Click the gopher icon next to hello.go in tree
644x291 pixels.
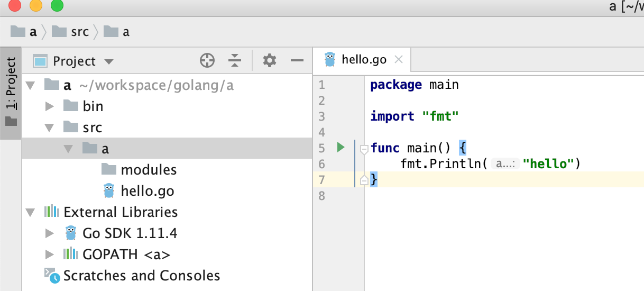109,190
